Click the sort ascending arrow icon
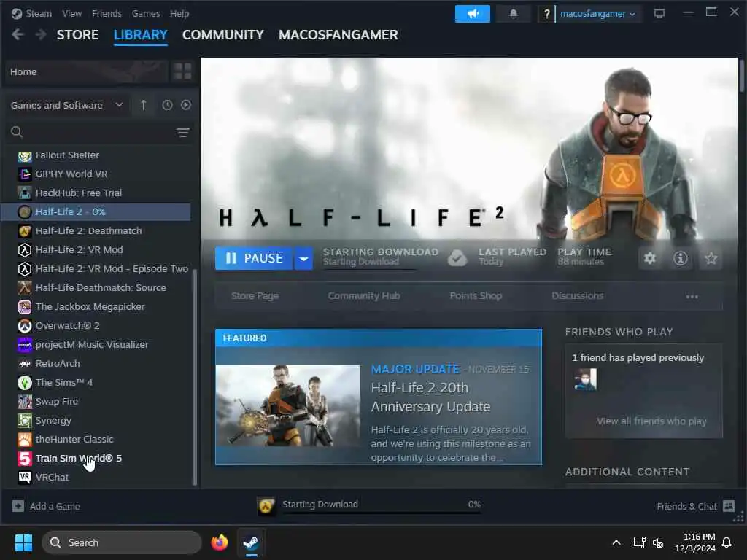This screenshot has height=560, width=747. point(144,105)
